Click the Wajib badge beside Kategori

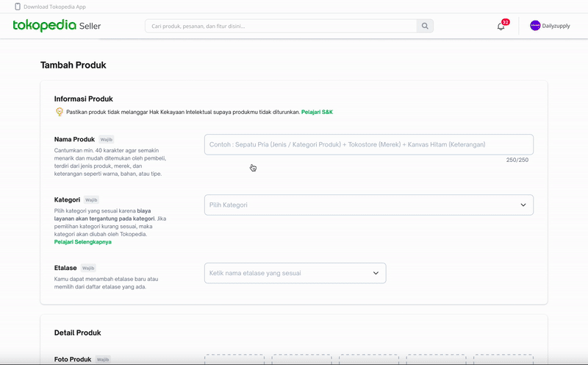pyautogui.click(x=91, y=199)
